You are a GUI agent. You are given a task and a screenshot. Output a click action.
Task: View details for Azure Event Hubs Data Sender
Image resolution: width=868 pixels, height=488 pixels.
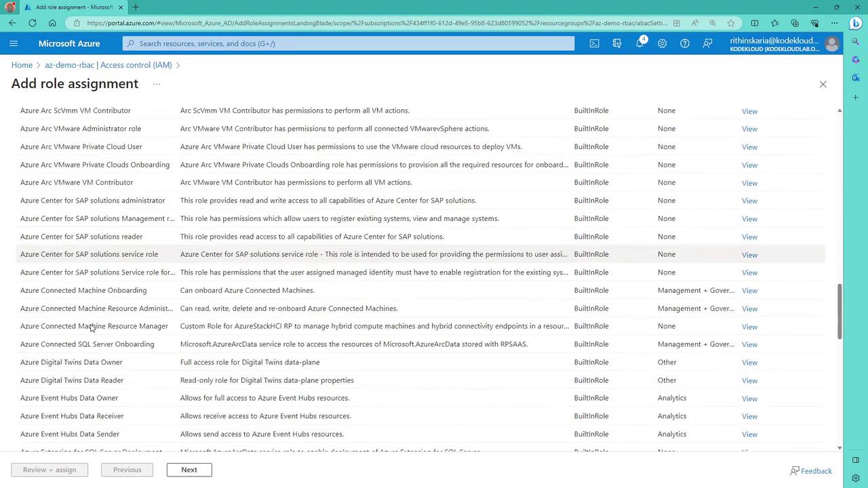[749, 434]
